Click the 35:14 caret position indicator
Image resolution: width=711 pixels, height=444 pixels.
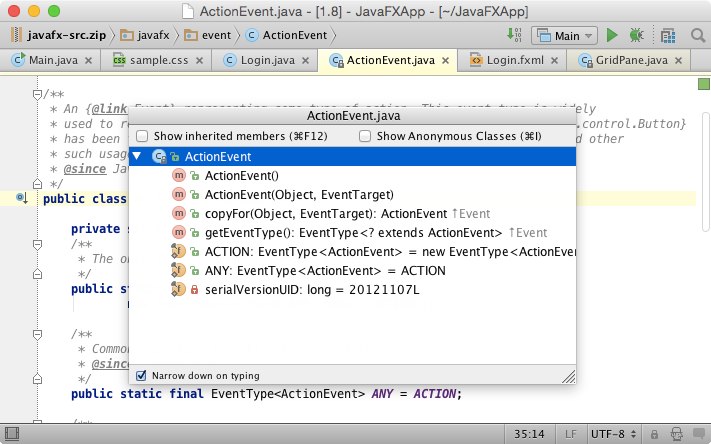(x=529, y=434)
